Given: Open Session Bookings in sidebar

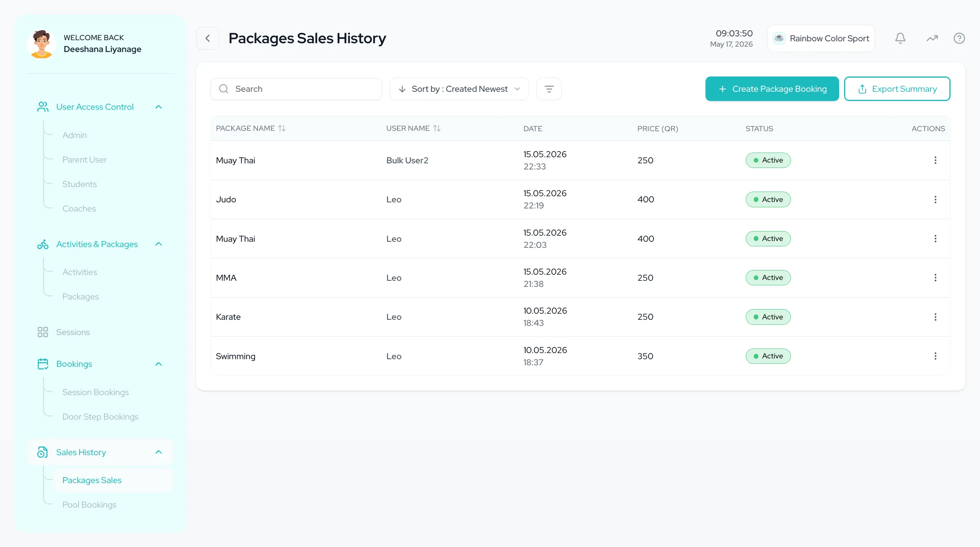Looking at the screenshot, I should click(x=95, y=392).
